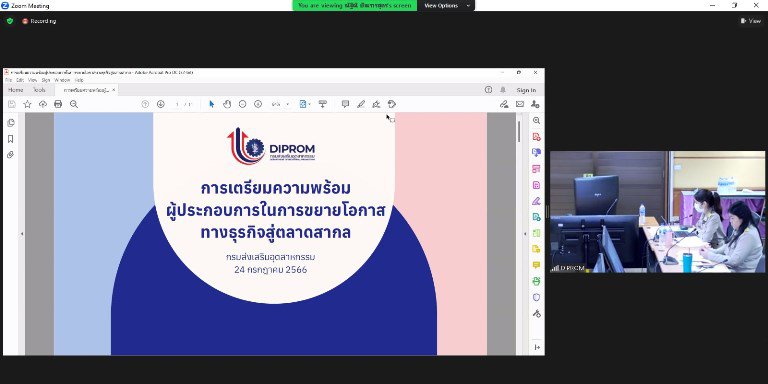Click the Save file icon in Acrobat

(x=12, y=104)
